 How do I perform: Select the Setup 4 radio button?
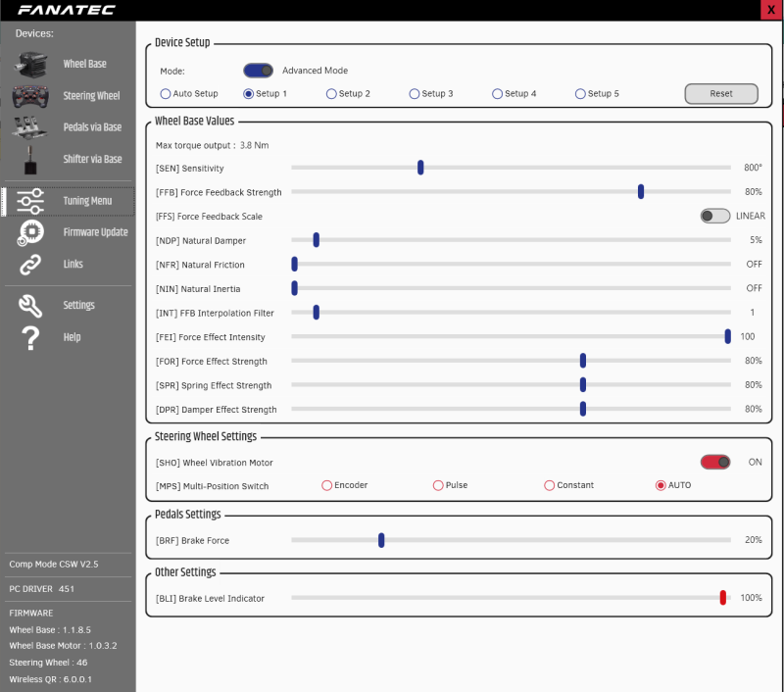[x=498, y=93]
